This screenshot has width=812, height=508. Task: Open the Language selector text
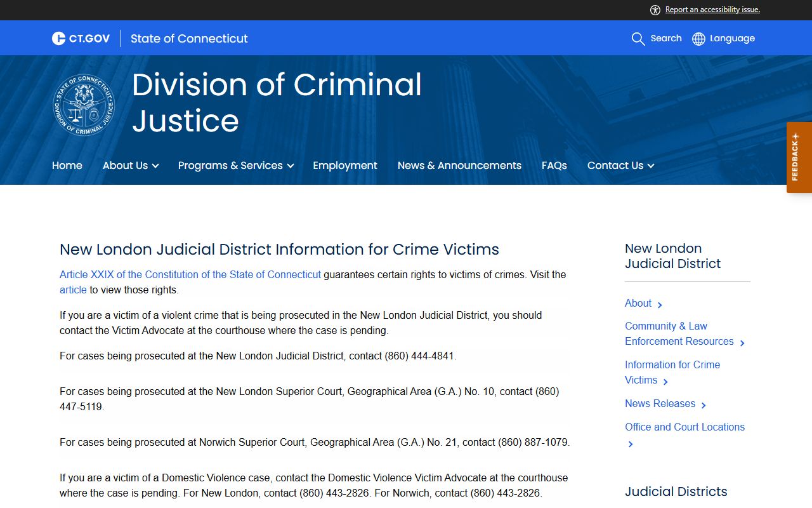tap(732, 38)
